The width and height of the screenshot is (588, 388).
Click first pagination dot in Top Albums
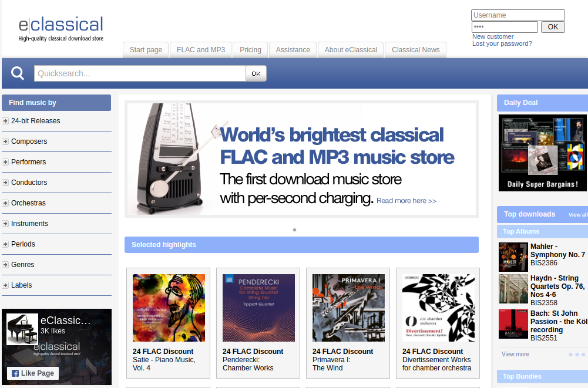tap(571, 355)
